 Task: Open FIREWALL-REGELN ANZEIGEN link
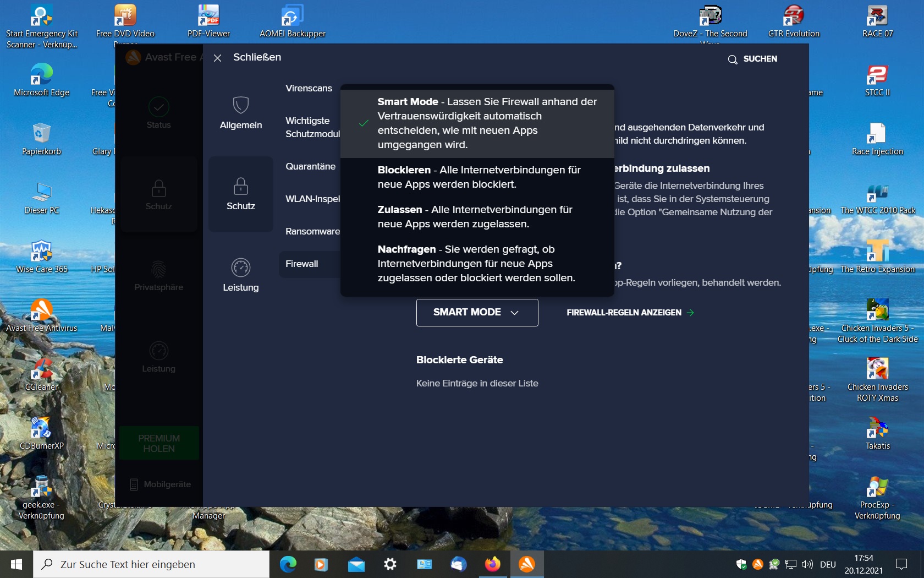[630, 313]
